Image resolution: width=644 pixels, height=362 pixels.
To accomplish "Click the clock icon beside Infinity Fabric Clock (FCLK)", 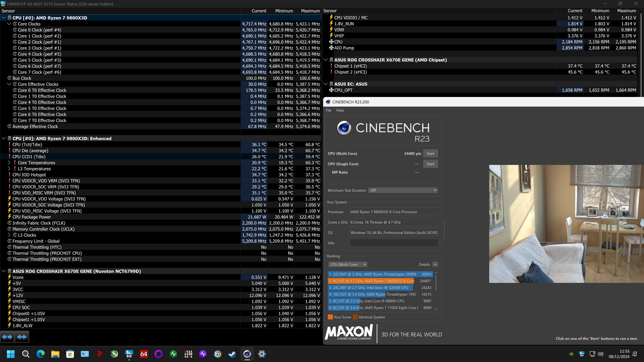I will click(x=10, y=223).
